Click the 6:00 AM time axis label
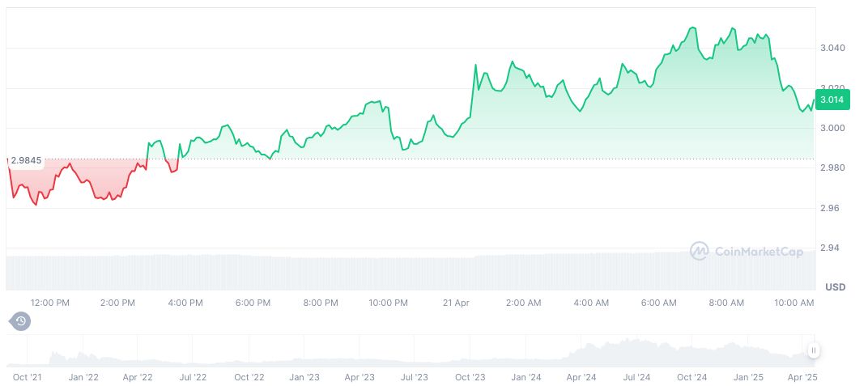 point(658,303)
